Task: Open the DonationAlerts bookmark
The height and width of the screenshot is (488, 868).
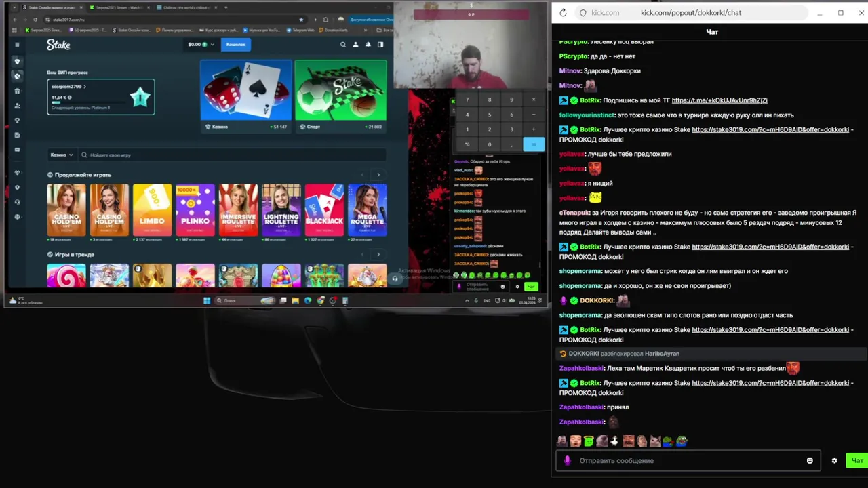Action: (x=334, y=30)
